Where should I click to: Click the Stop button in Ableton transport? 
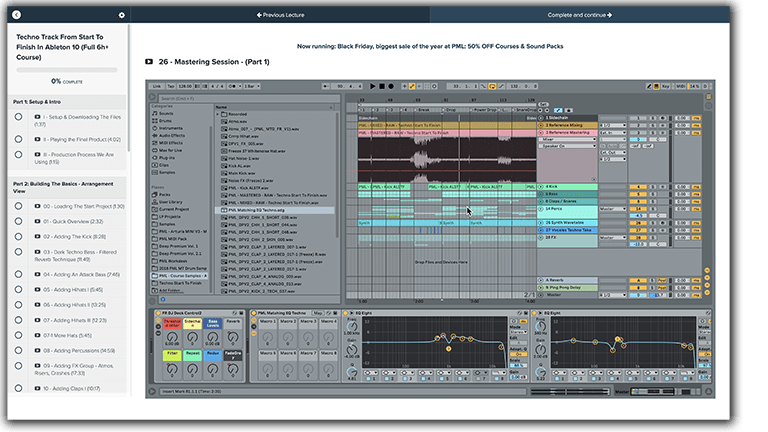tap(382, 86)
